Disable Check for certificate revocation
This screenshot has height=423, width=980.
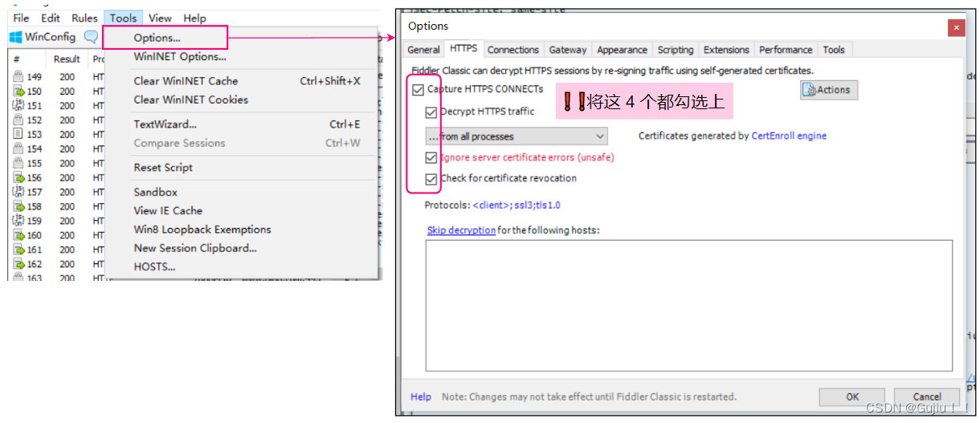coord(431,179)
